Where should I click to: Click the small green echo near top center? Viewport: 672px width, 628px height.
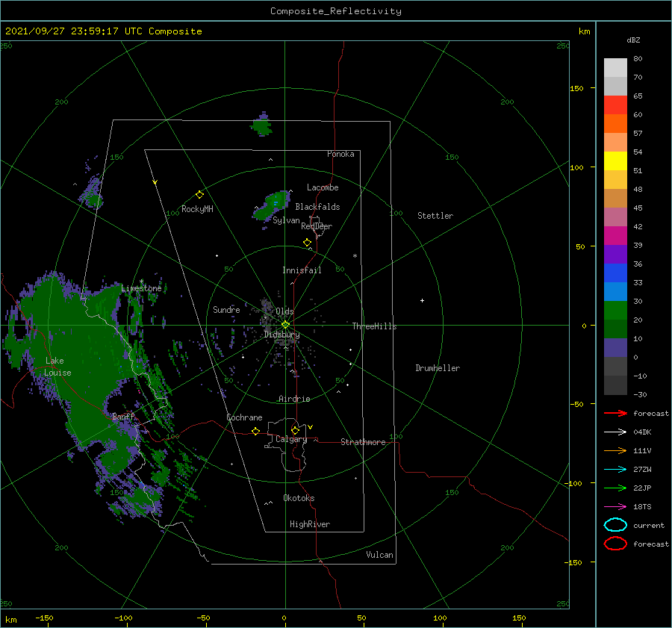(261, 125)
